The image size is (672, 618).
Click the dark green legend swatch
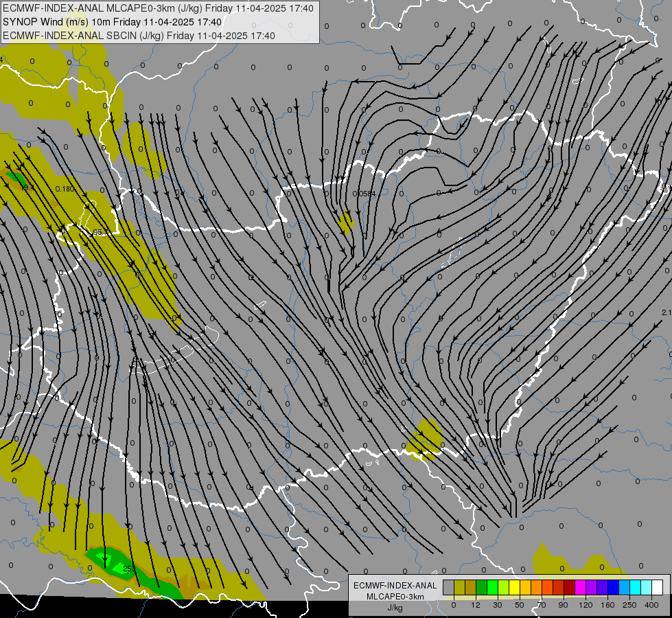(x=482, y=587)
